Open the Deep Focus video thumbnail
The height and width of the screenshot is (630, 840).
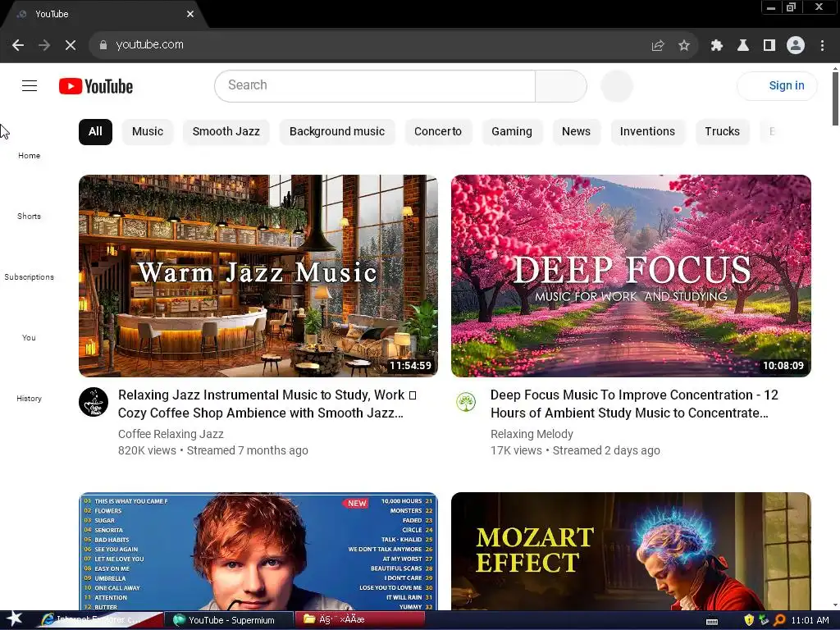pos(631,276)
